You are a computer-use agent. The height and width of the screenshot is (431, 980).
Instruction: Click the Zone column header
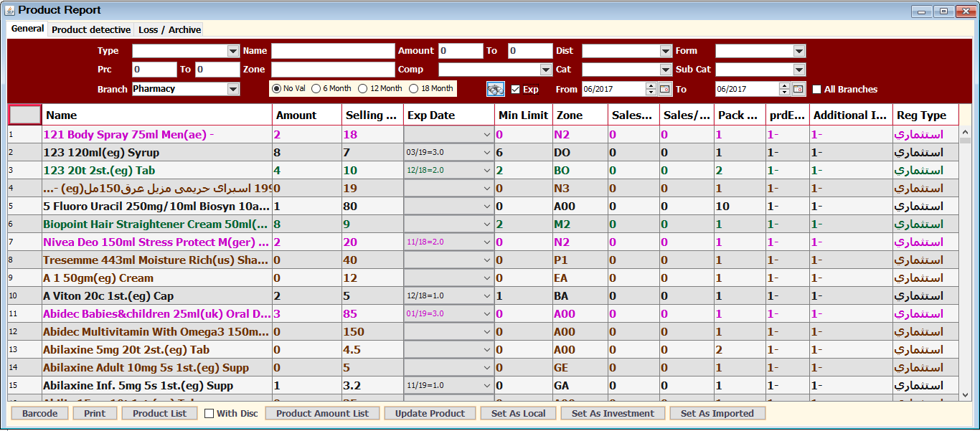(x=580, y=115)
